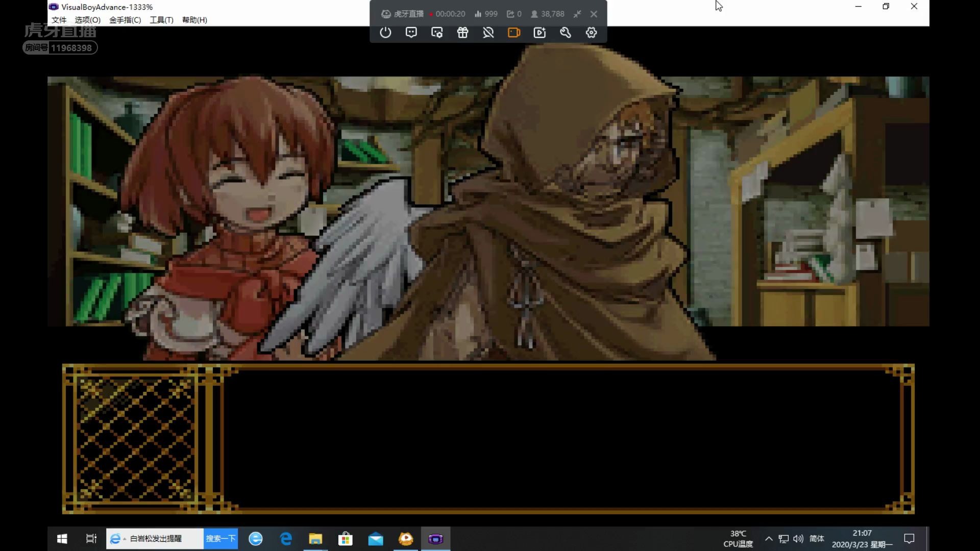Open the Mail app from the taskbar

[376, 539]
